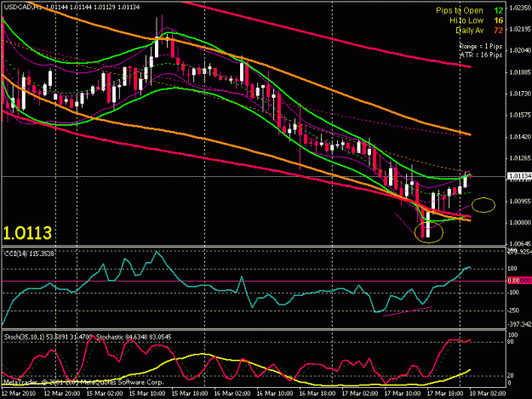Click the '16 Mar 02:00' time axis label
Image resolution: width=532 pixels, height=399 pixels.
tap(232, 394)
